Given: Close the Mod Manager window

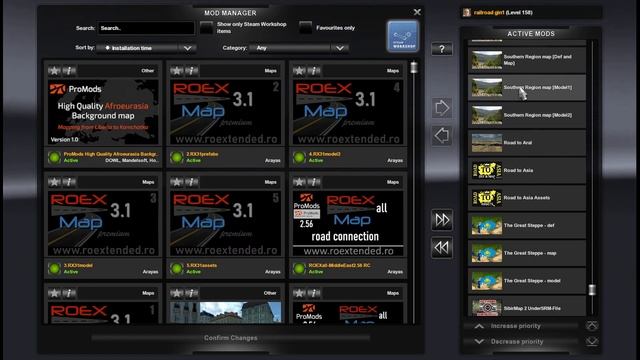Looking at the screenshot, I should [x=417, y=12].
